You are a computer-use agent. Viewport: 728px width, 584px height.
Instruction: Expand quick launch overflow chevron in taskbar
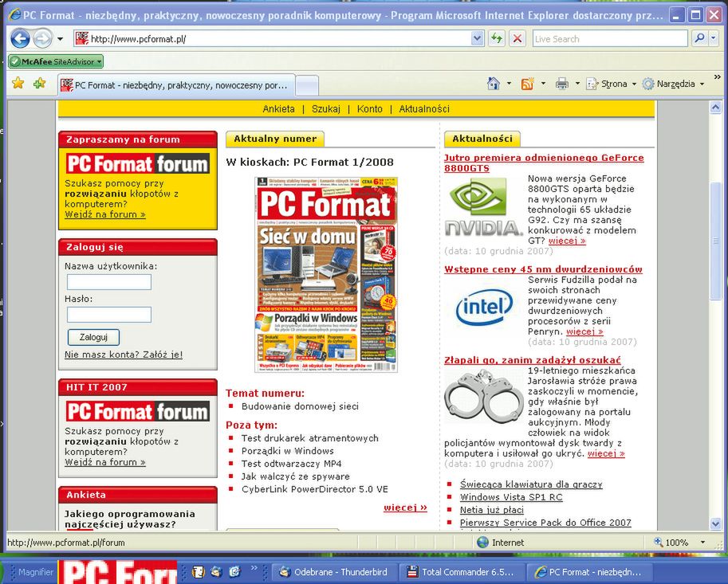click(254, 567)
